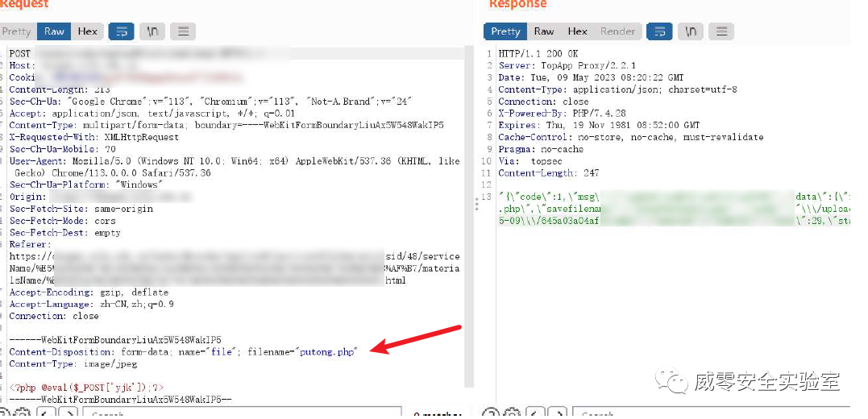This screenshot has height=419, width=868.
Task: Click the "Referer:" header label
Action: pyautogui.click(x=30, y=245)
